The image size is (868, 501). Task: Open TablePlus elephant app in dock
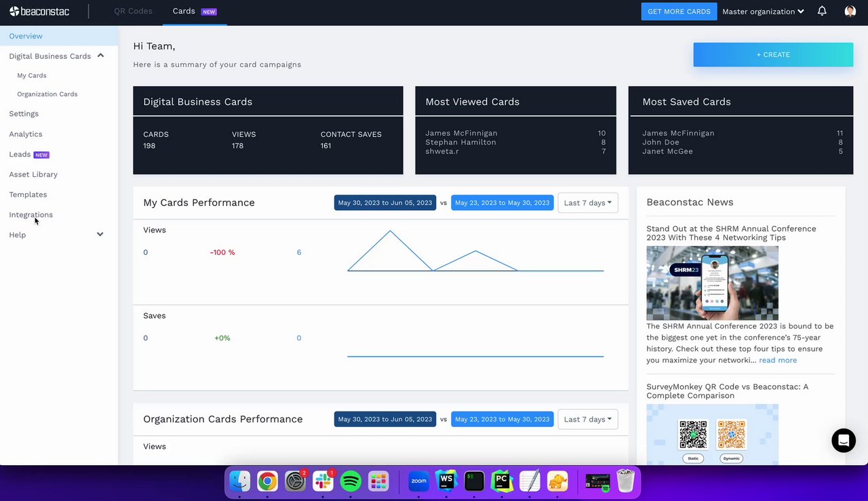(x=557, y=481)
